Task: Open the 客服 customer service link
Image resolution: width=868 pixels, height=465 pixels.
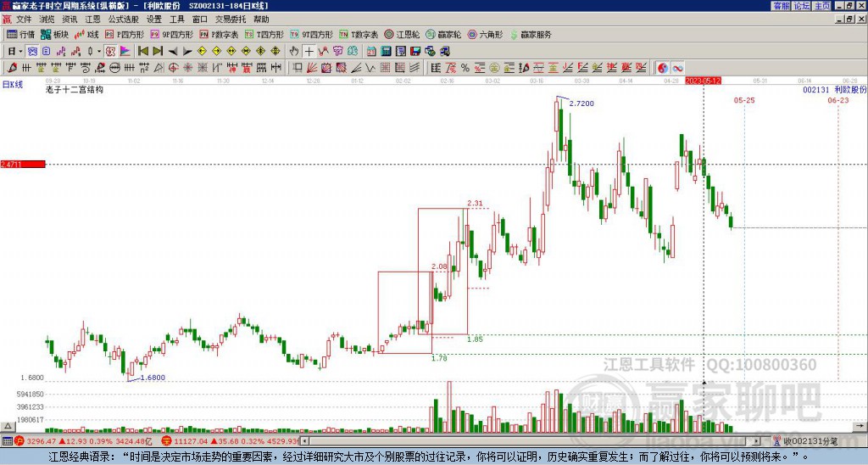Action: pos(781,6)
